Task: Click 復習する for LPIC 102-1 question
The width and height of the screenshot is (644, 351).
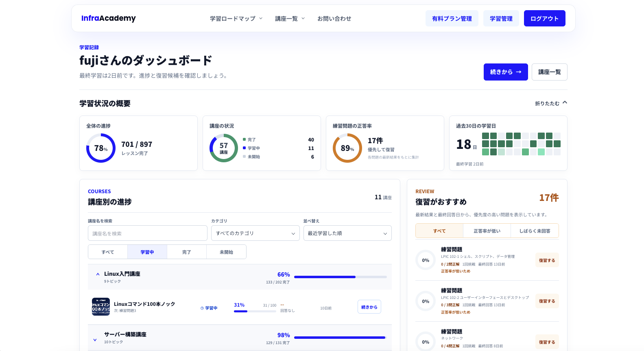Action: (547, 260)
